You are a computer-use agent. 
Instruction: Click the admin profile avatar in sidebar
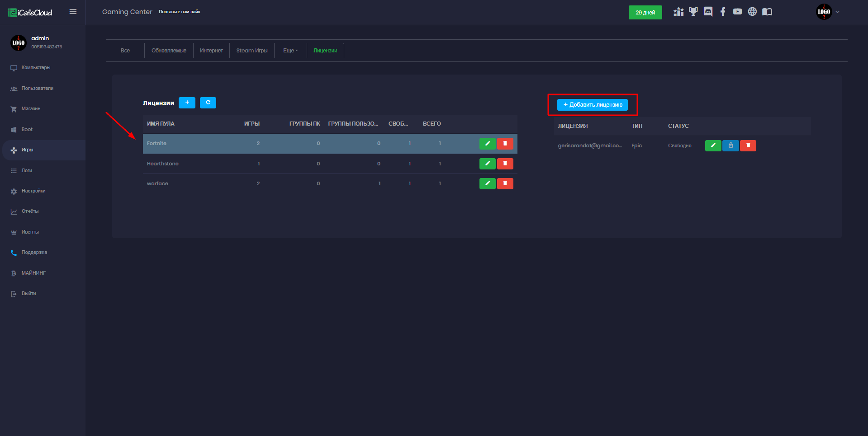coord(19,43)
